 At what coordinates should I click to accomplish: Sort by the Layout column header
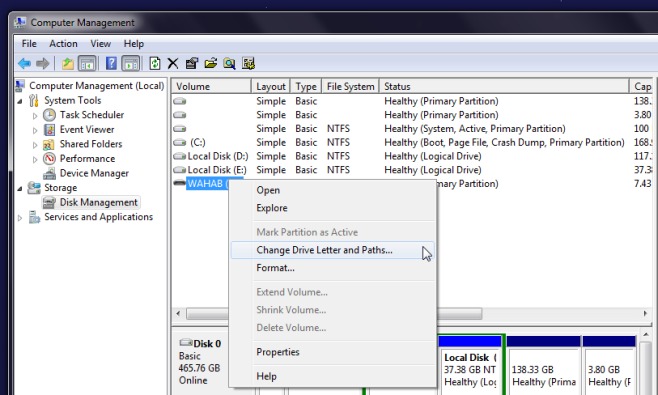[271, 86]
